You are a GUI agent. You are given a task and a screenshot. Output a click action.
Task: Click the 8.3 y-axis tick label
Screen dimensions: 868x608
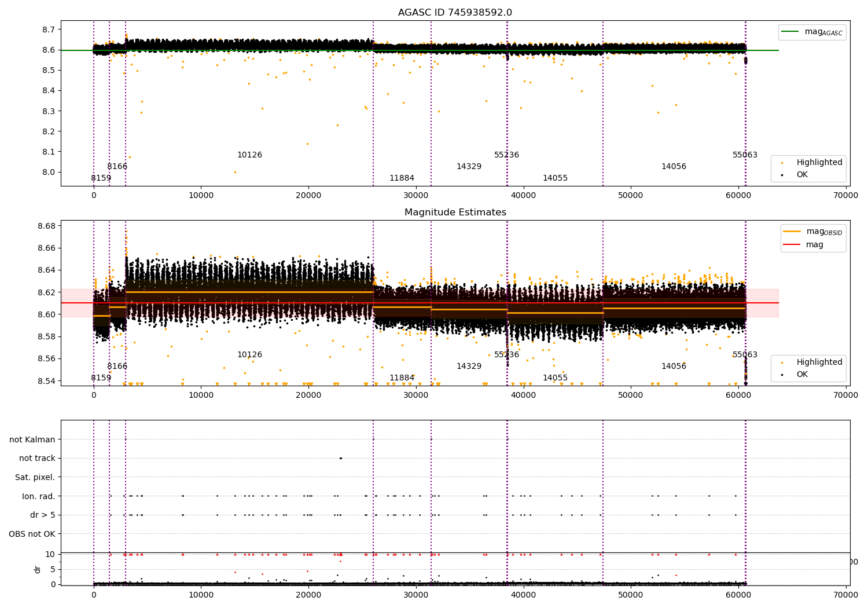click(49, 111)
